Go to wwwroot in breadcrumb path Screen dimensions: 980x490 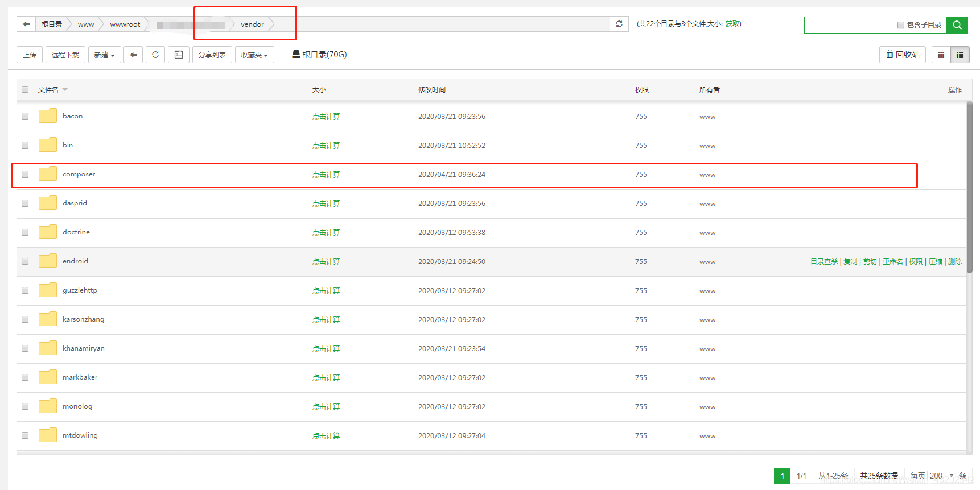click(125, 24)
